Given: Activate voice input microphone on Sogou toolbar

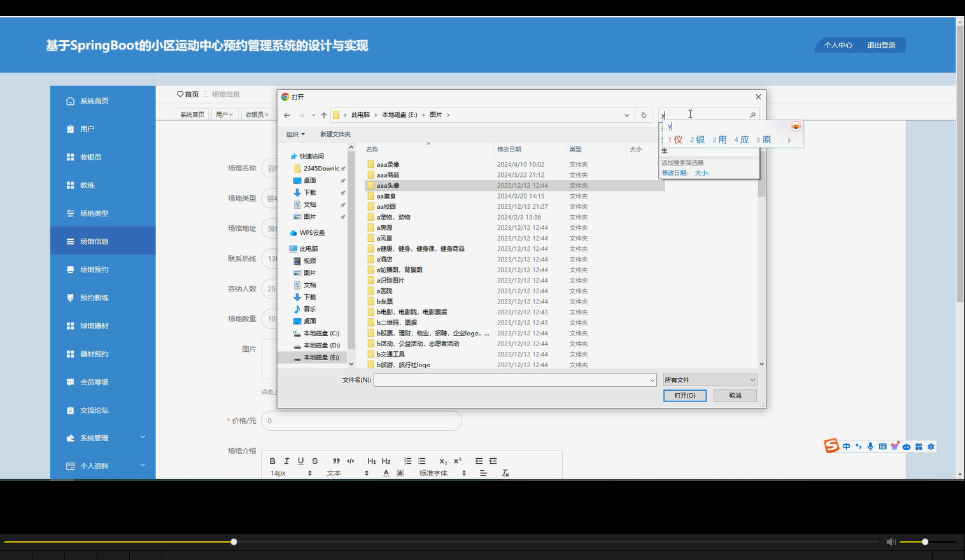Looking at the screenshot, I should click(870, 446).
